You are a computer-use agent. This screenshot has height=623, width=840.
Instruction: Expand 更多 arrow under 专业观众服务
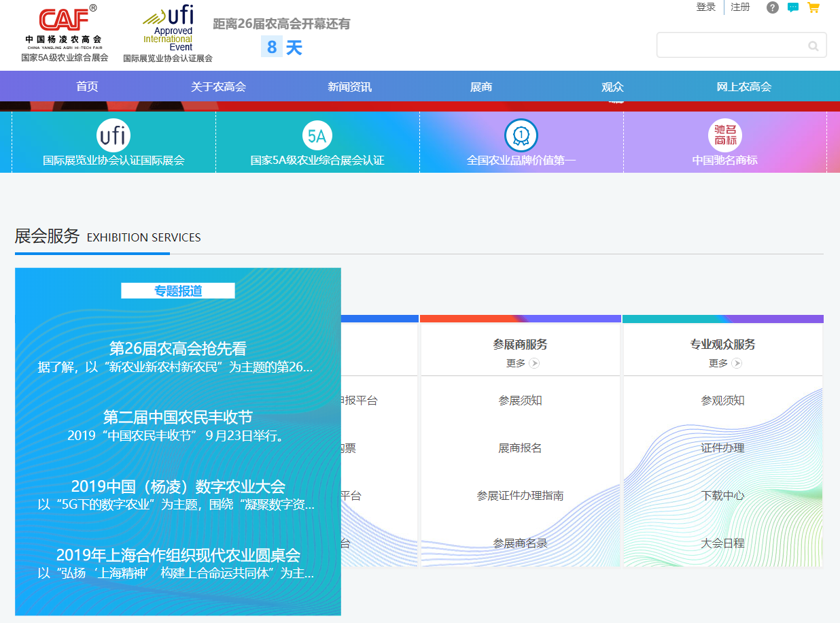[737, 363]
